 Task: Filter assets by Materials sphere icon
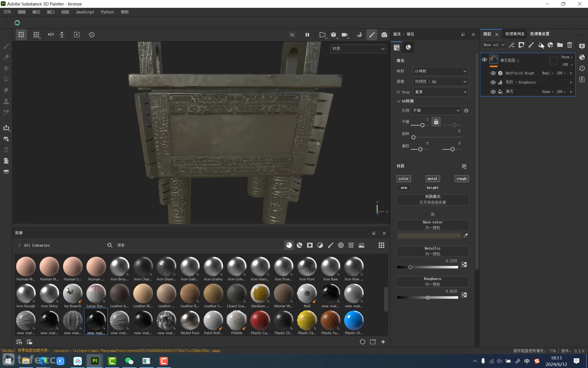point(289,245)
